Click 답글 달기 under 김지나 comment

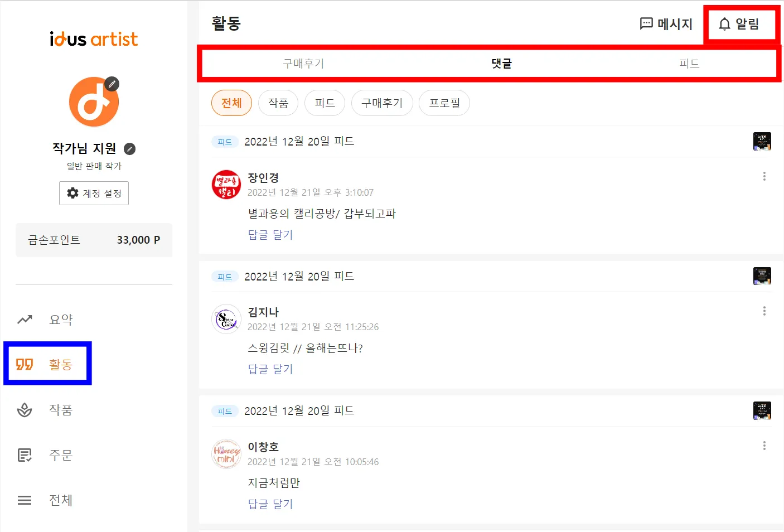pos(270,369)
